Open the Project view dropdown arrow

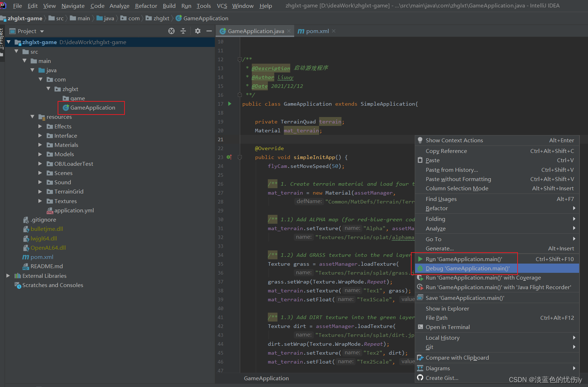click(42, 31)
